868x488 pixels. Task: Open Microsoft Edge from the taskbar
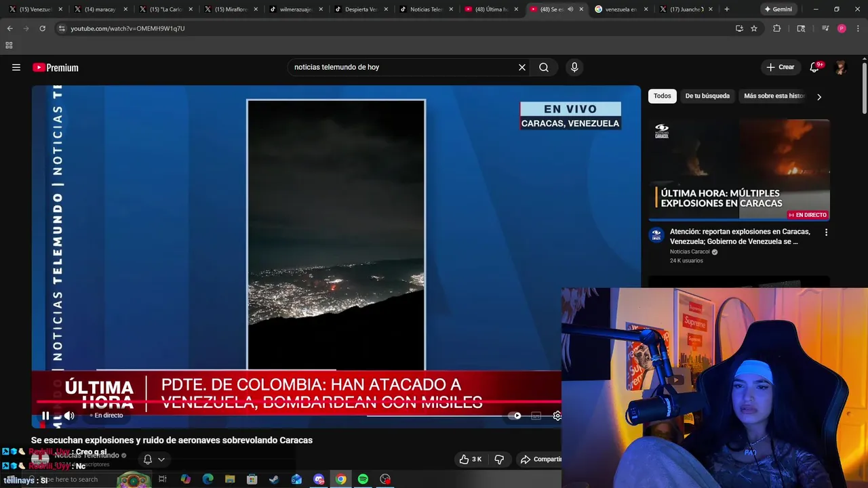coord(208,479)
